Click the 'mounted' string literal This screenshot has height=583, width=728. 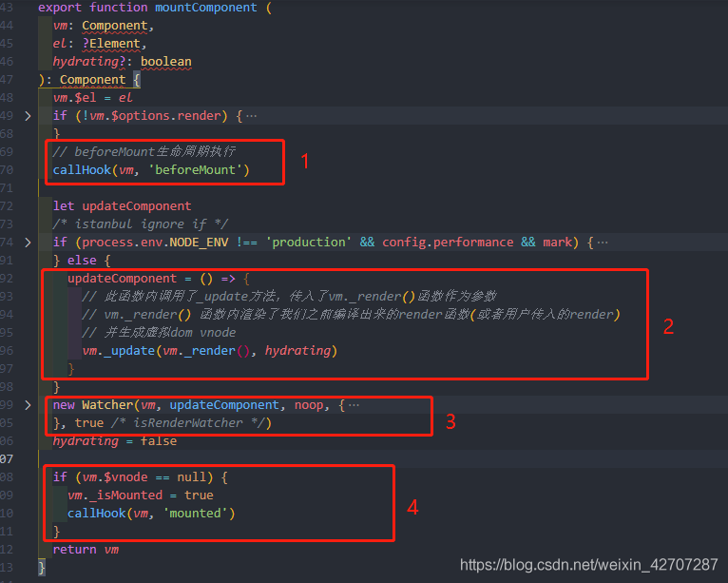[x=195, y=514]
